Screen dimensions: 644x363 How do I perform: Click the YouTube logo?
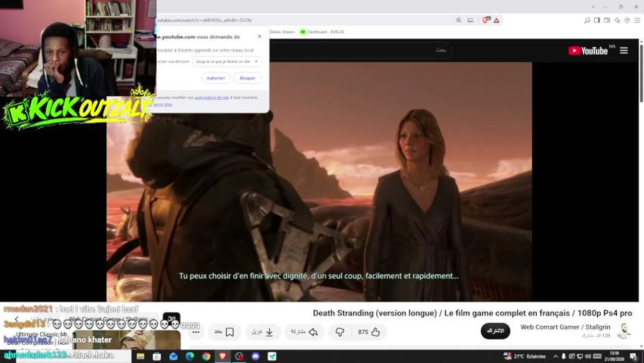[588, 50]
